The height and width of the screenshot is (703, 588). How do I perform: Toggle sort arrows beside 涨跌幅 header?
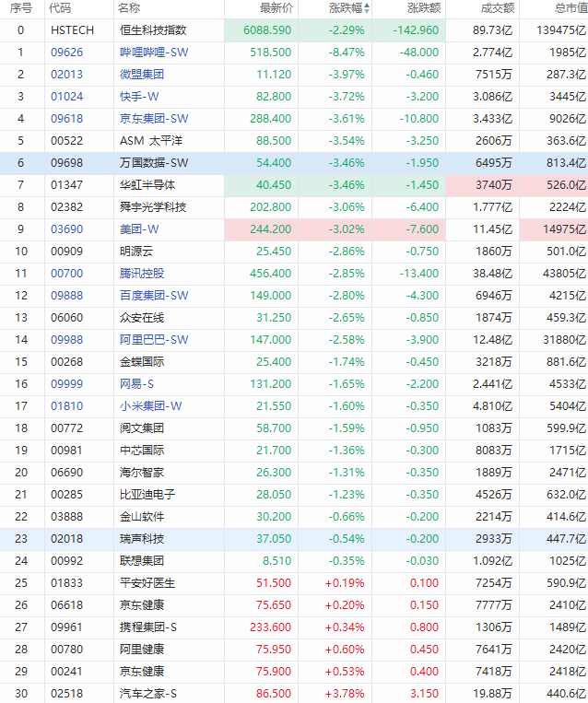367,8
